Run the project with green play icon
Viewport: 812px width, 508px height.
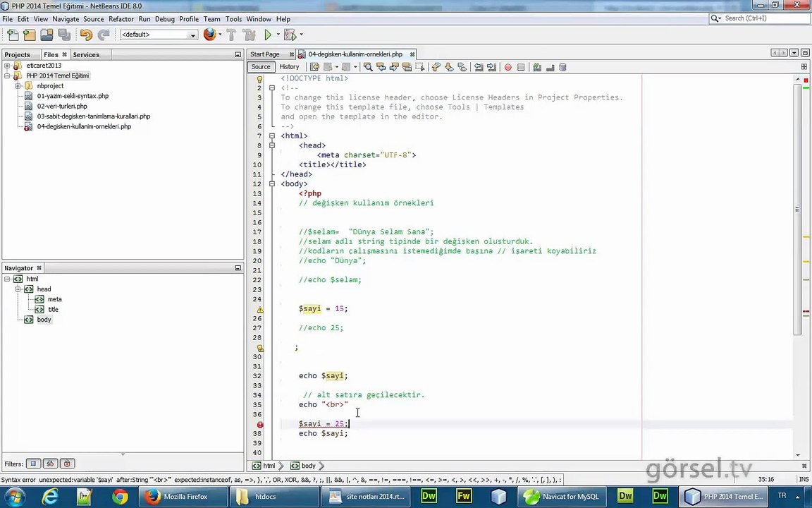[268, 35]
